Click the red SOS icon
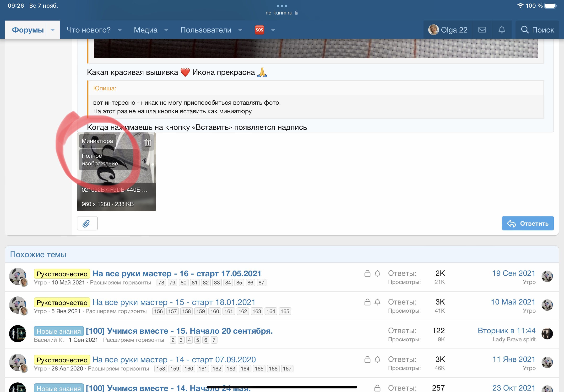This screenshot has height=392, width=564. pos(259,30)
